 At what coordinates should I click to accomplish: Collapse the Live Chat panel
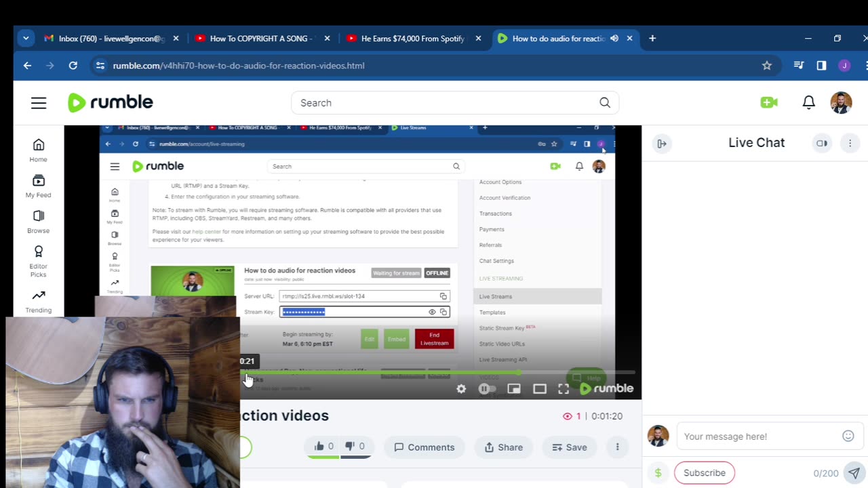coord(662,144)
